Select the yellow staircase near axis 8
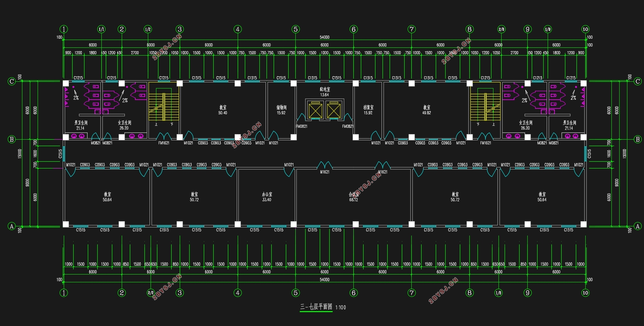This screenshot has height=326, width=644. click(x=485, y=101)
